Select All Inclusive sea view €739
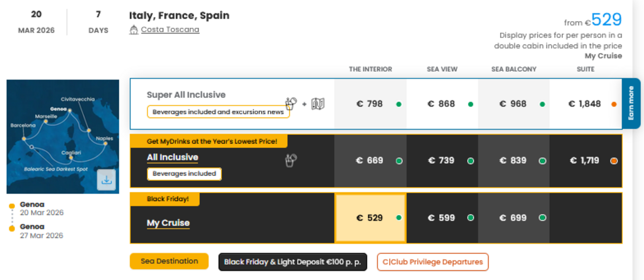 442,161
